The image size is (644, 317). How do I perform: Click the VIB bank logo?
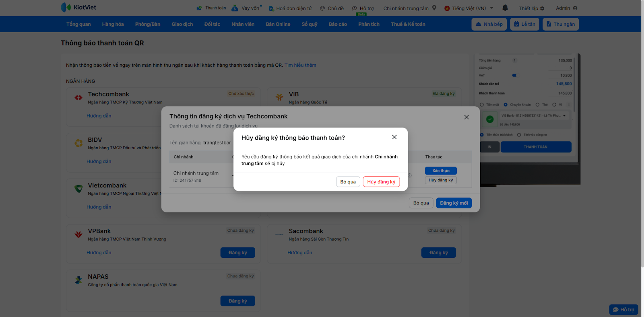point(279,97)
